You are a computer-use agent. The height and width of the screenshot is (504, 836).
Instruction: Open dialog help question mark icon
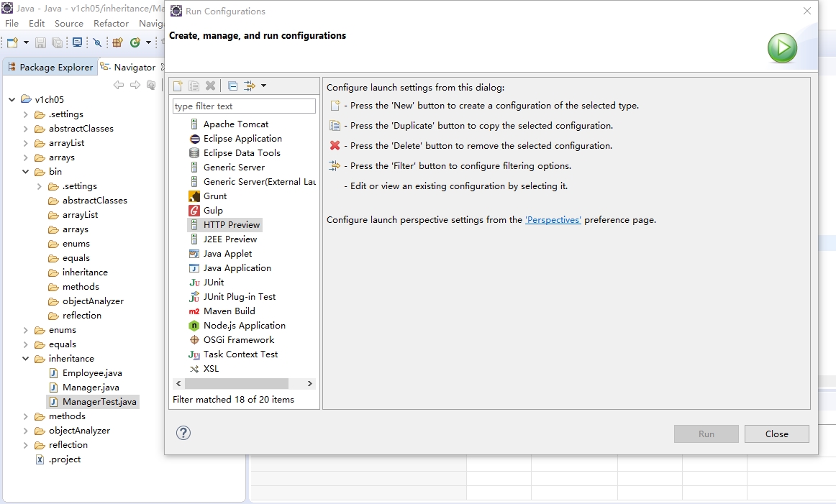pyautogui.click(x=183, y=433)
